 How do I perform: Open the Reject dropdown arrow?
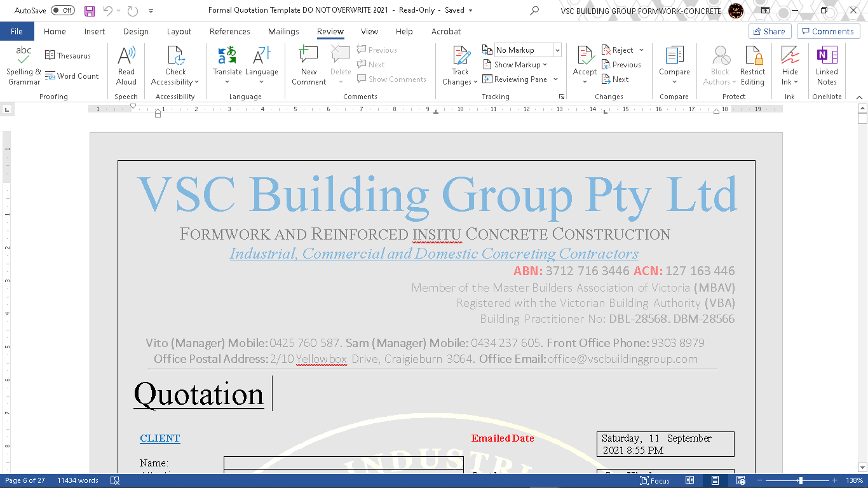[x=641, y=50]
